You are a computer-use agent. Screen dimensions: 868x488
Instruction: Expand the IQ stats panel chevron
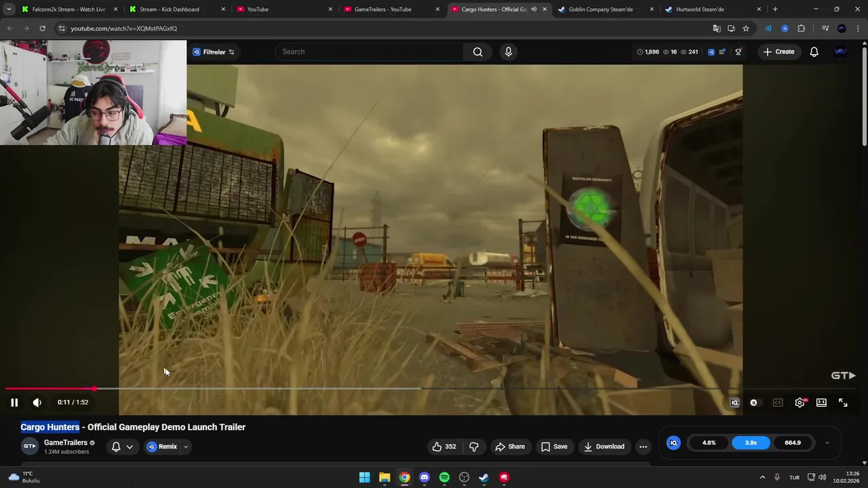click(827, 443)
